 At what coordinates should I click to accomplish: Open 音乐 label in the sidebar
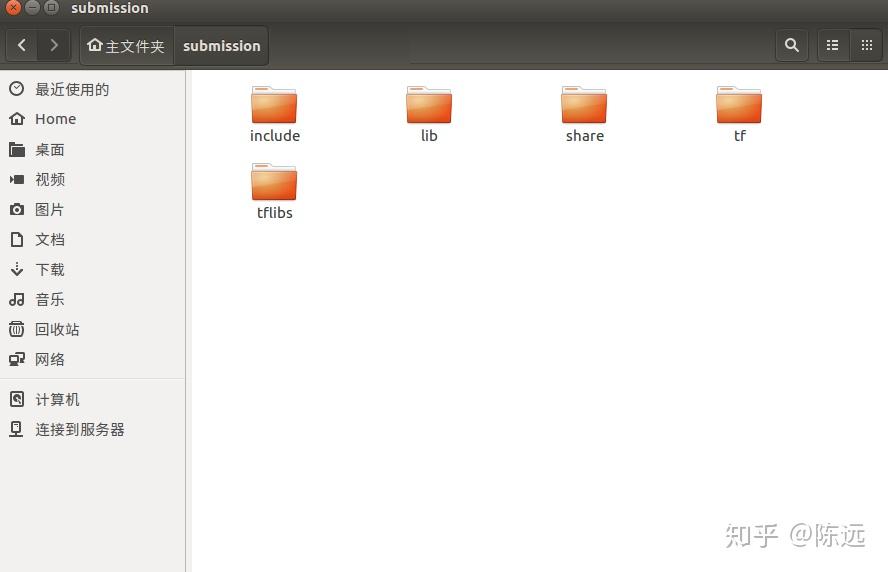click(x=50, y=299)
